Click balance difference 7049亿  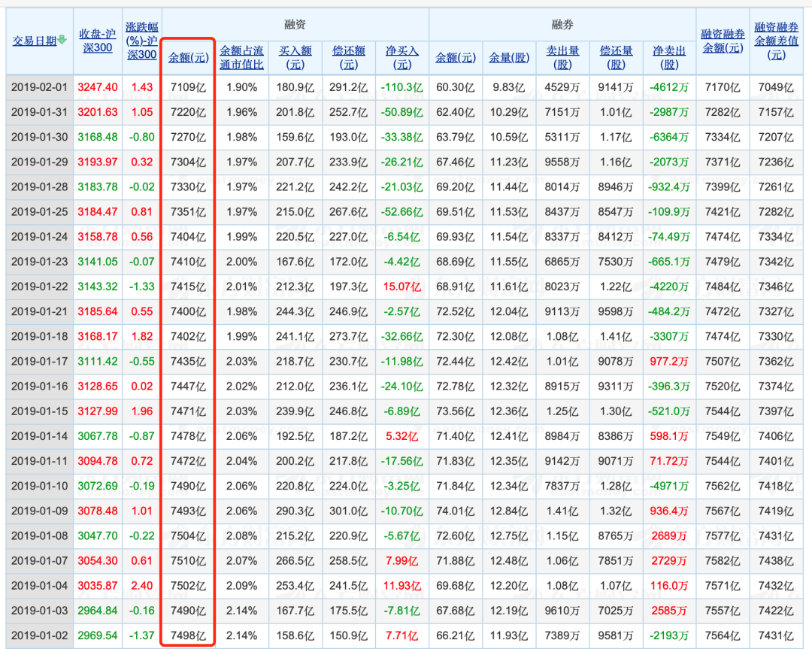(776, 87)
